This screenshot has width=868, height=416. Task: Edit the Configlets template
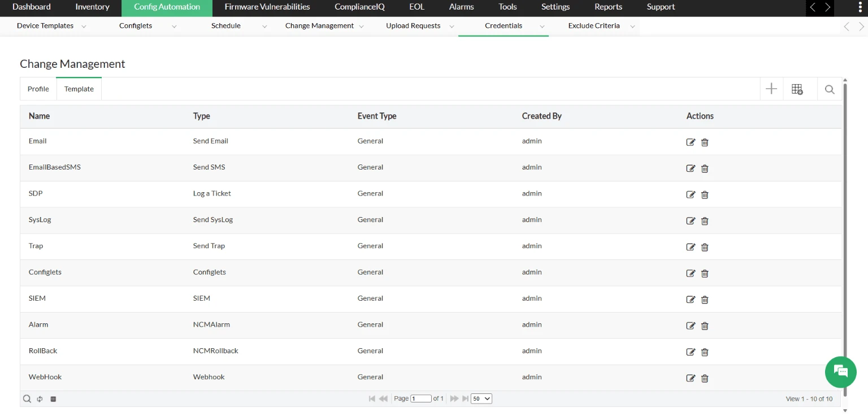coord(691,274)
